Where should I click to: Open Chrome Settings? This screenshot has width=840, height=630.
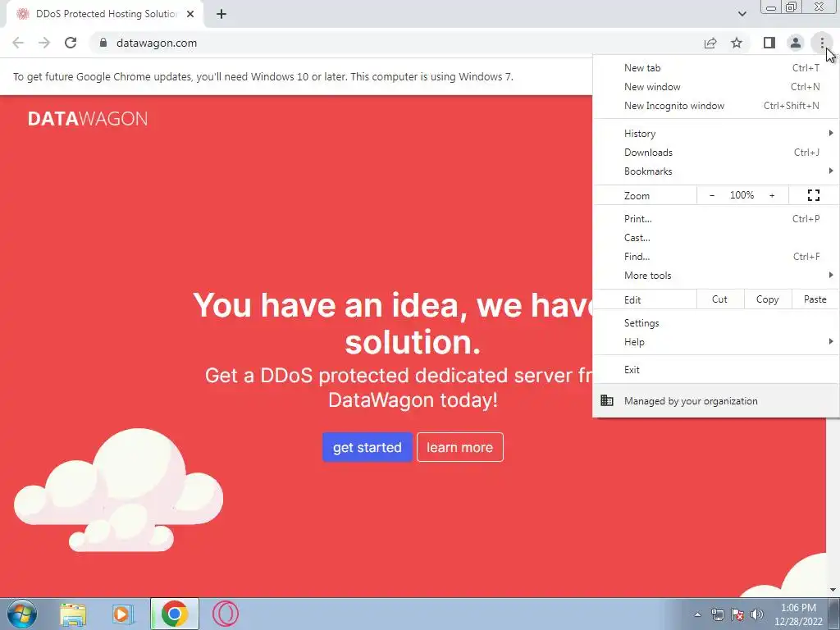tap(715, 323)
